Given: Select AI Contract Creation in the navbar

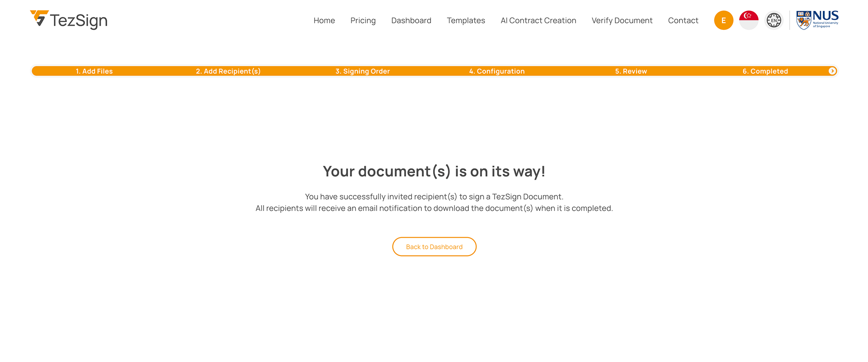Looking at the screenshot, I should coord(538,20).
